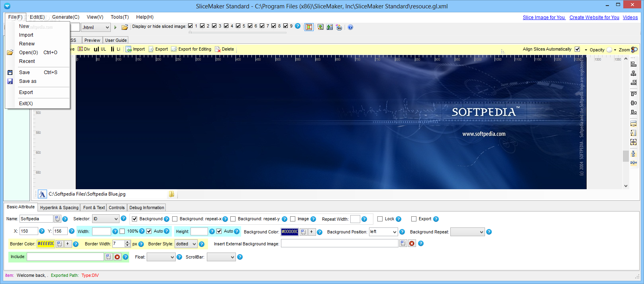Screen dimensions: 644x284
Task: Open Border Style dropdown showing dotted
Action: click(186, 244)
